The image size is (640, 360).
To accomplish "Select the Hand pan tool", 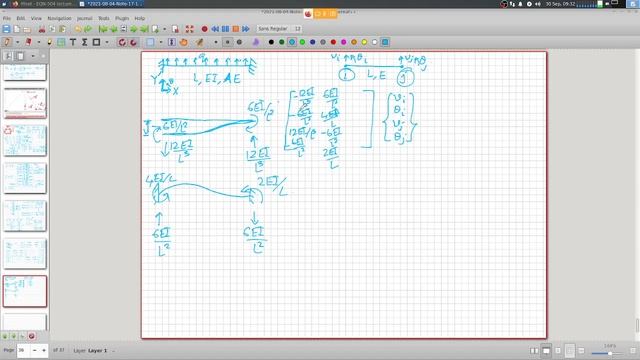I will click(183, 42).
